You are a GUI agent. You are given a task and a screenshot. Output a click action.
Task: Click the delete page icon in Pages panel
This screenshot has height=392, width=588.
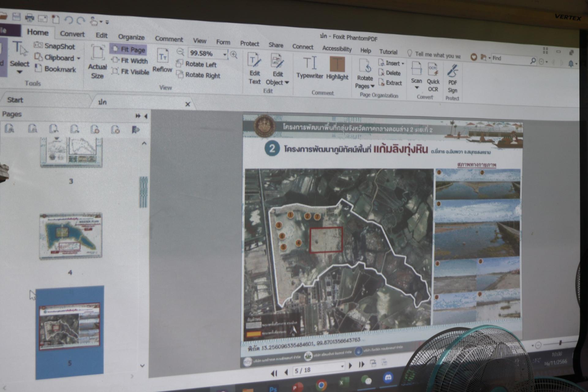[x=115, y=130]
